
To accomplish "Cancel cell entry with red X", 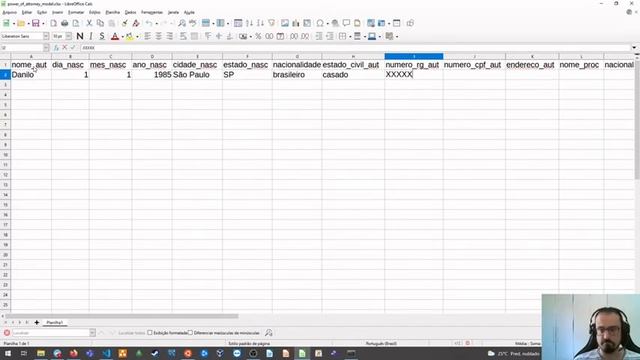I will tap(64, 48).
